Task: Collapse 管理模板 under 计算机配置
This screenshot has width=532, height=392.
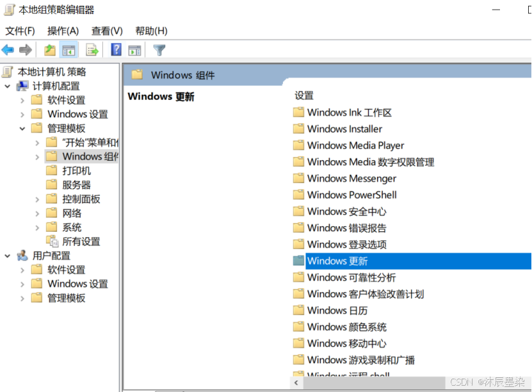Action: (22, 129)
